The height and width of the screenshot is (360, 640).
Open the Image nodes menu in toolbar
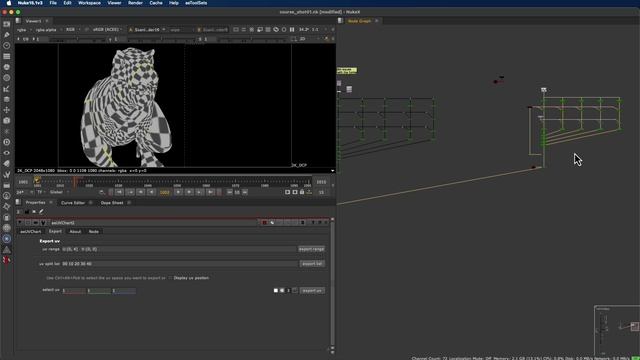click(7, 24)
